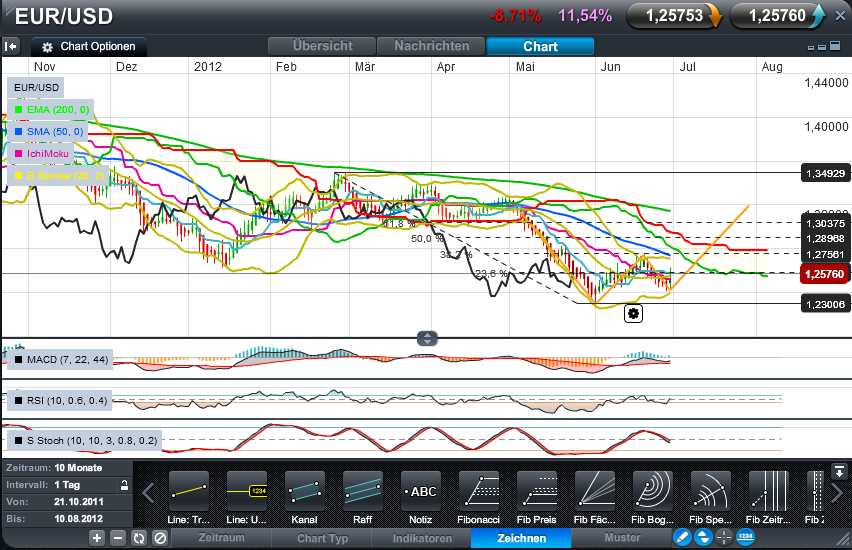Click the -8,71% change value
The height and width of the screenshot is (550, 852).
(x=515, y=16)
